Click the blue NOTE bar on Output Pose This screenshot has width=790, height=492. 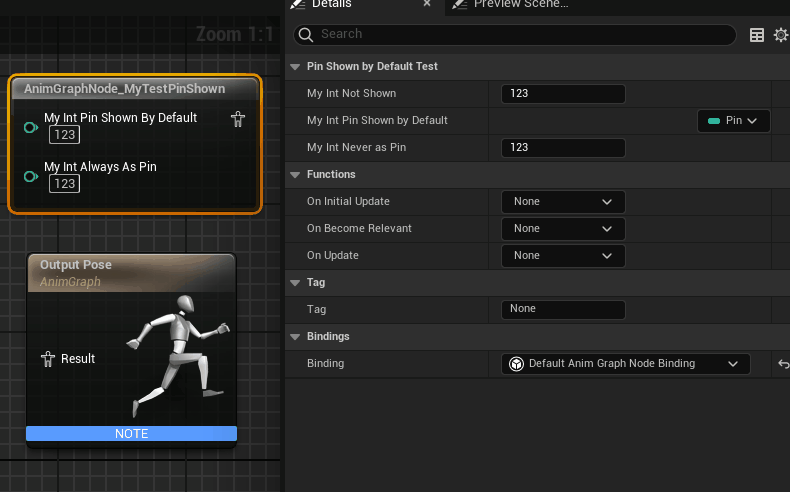point(131,434)
